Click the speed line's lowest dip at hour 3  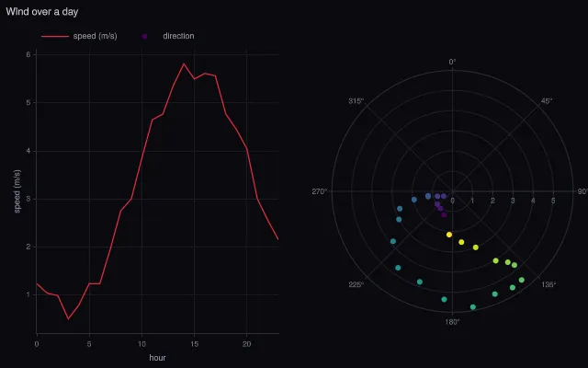68,319
